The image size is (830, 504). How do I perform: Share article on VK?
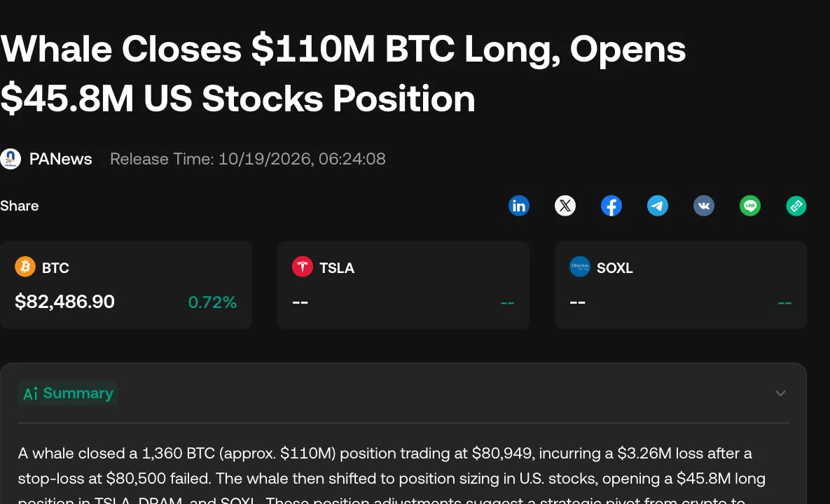[x=703, y=206]
